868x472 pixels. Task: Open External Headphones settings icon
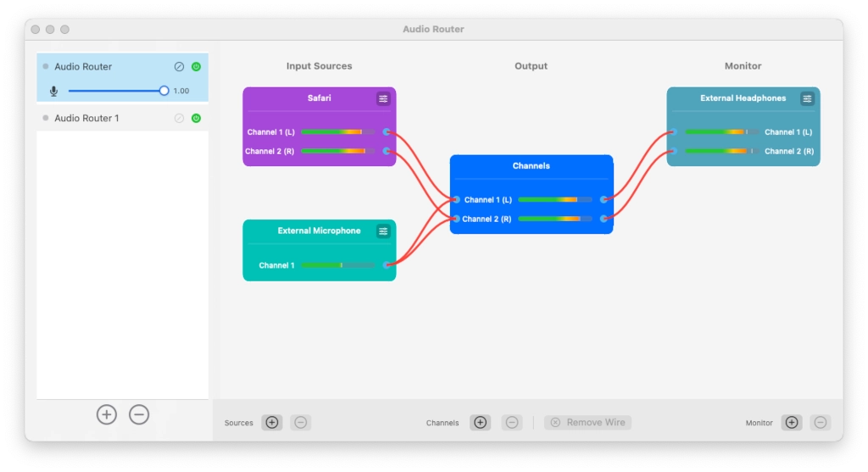[807, 98]
